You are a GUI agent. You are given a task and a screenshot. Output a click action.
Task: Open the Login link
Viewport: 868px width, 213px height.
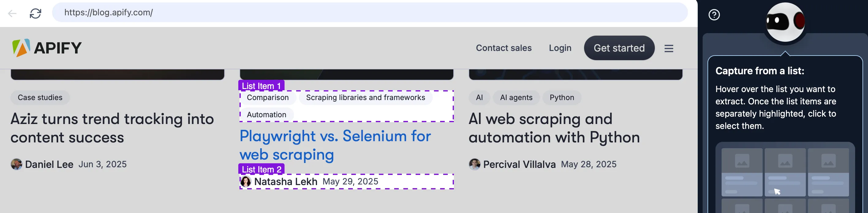[560, 48]
